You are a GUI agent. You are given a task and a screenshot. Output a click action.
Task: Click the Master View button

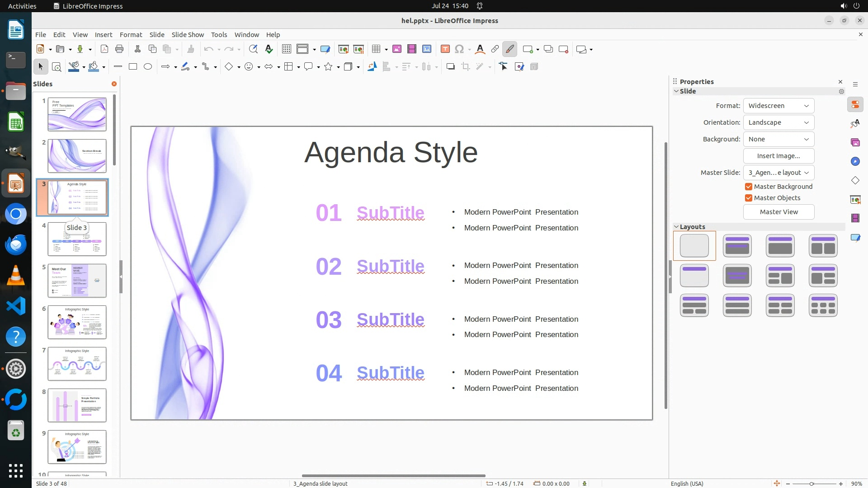pos(778,212)
